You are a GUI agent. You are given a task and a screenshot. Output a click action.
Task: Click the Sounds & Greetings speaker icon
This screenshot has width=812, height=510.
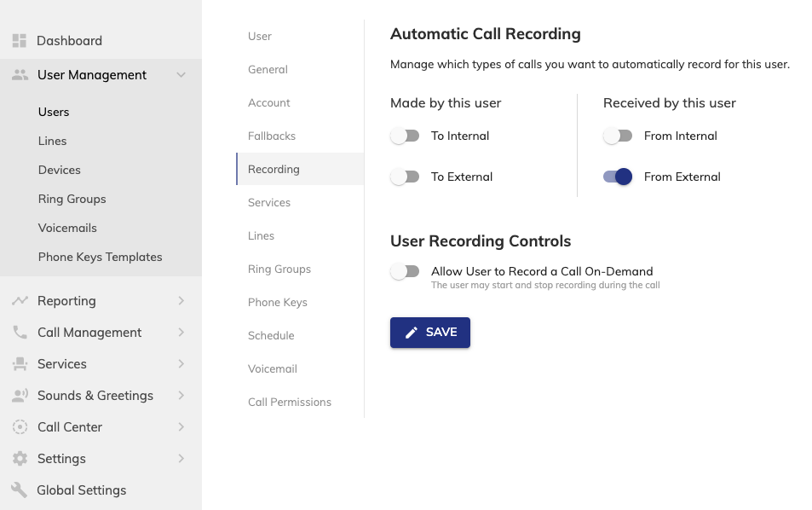pos(20,396)
